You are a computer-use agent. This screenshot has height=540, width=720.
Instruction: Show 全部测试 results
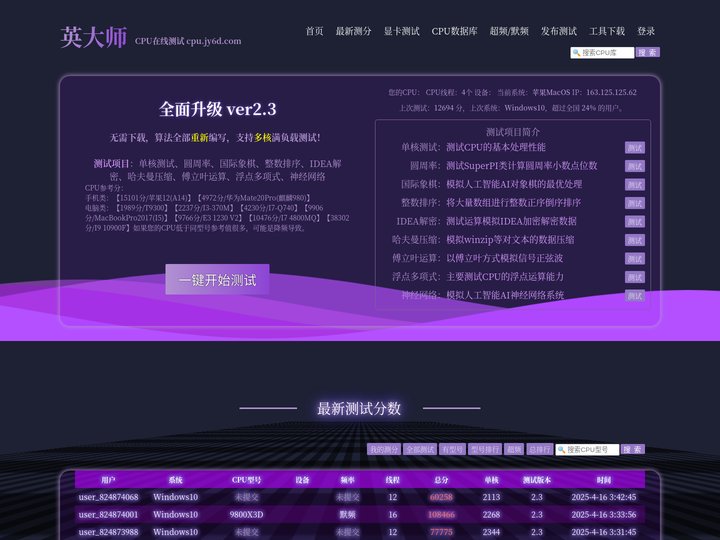pyautogui.click(x=420, y=450)
